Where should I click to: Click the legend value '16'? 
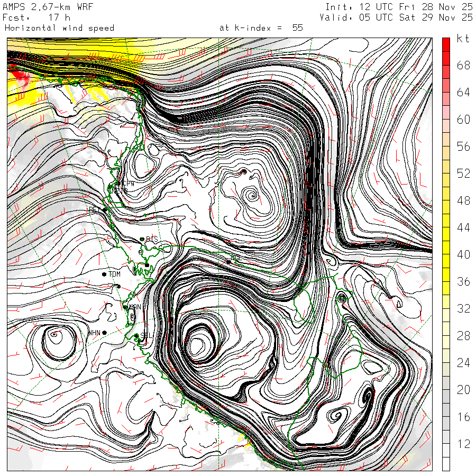pyautogui.click(x=463, y=417)
